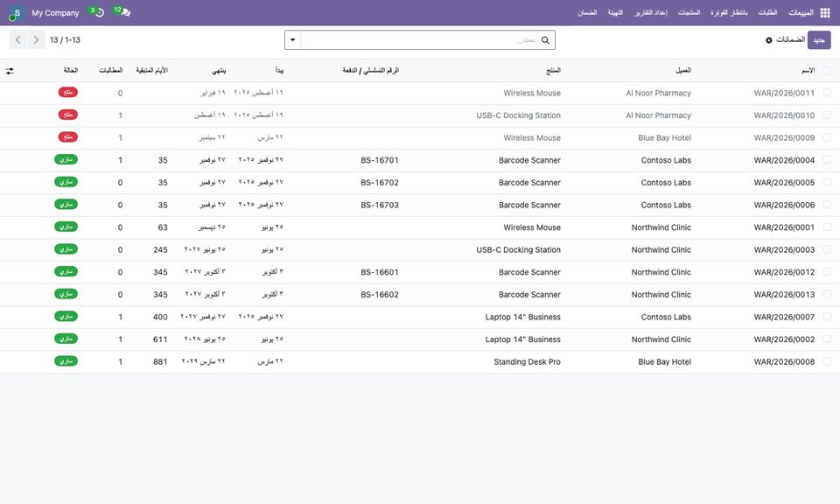The width and height of the screenshot is (840, 504).
Task: Sort by العميل column header
Action: [x=683, y=71]
